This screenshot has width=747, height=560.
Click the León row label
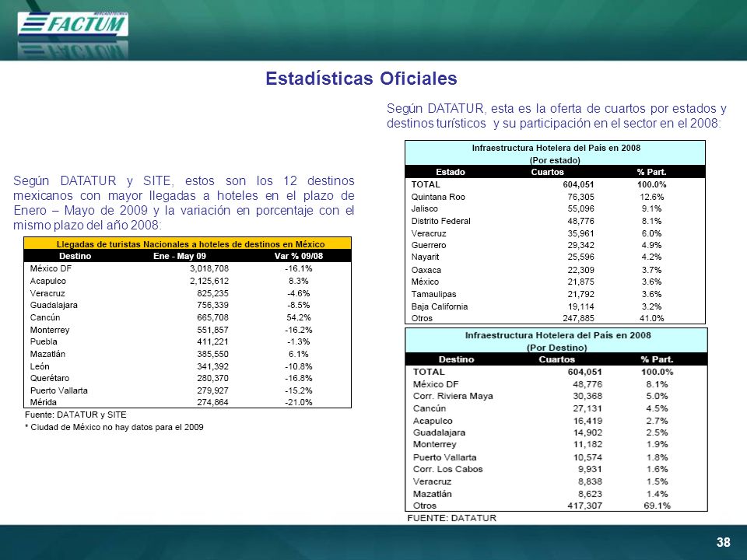40,366
